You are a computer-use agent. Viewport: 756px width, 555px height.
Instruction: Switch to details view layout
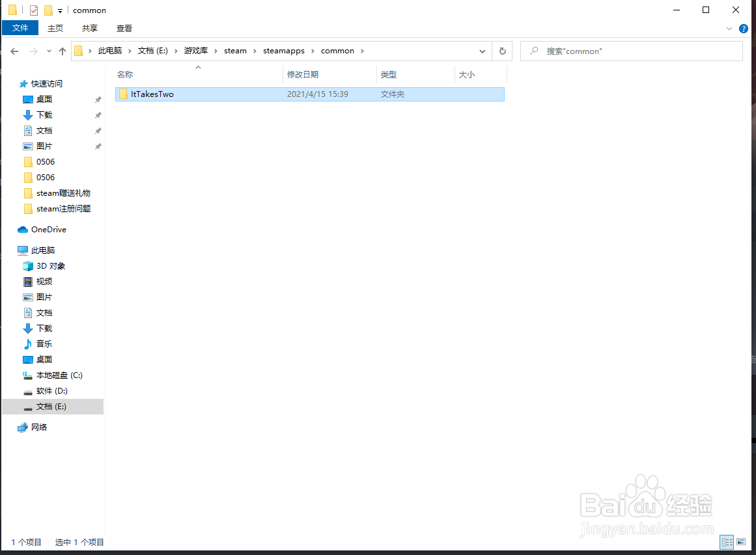click(727, 542)
